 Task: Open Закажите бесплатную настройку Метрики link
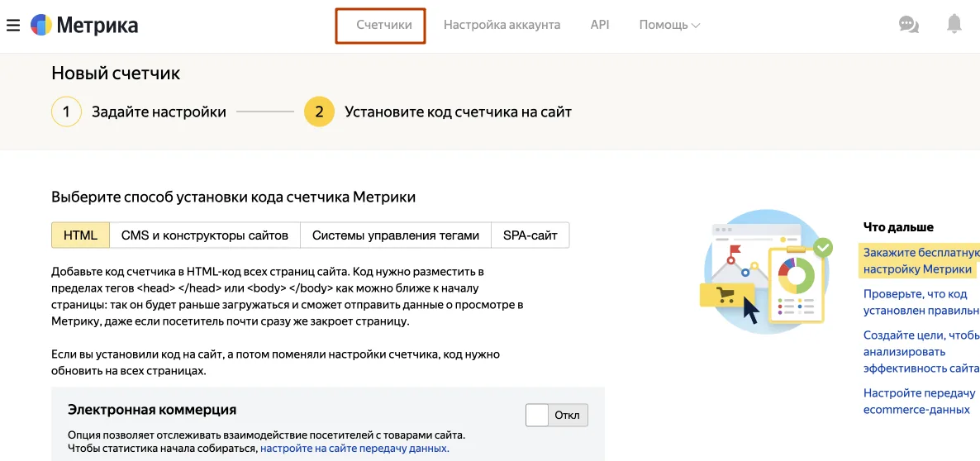[920, 261]
